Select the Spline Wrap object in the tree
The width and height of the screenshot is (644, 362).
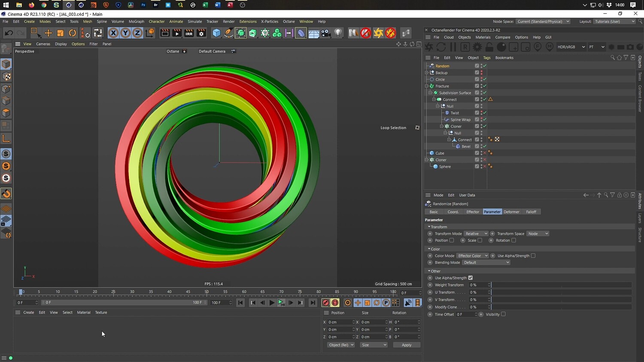[460, 120]
